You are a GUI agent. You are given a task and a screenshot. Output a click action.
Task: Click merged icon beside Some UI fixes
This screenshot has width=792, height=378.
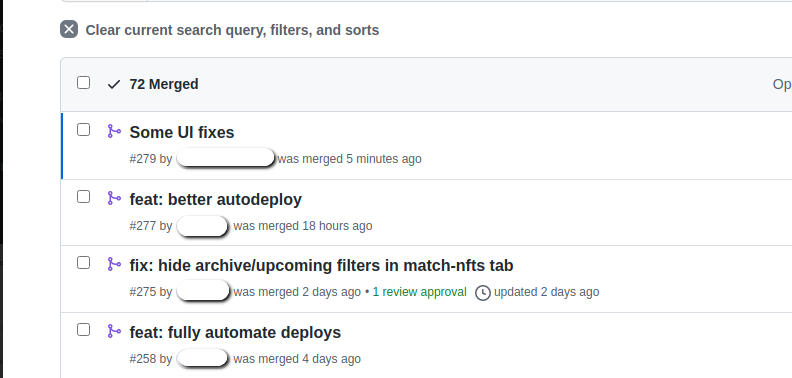click(114, 131)
